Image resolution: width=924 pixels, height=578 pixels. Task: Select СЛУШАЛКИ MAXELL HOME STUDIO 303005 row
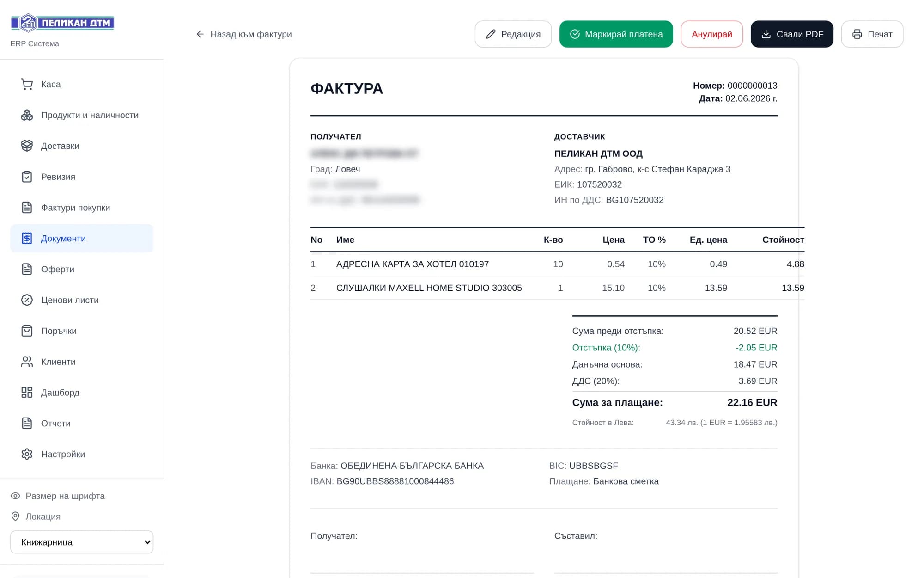click(557, 288)
